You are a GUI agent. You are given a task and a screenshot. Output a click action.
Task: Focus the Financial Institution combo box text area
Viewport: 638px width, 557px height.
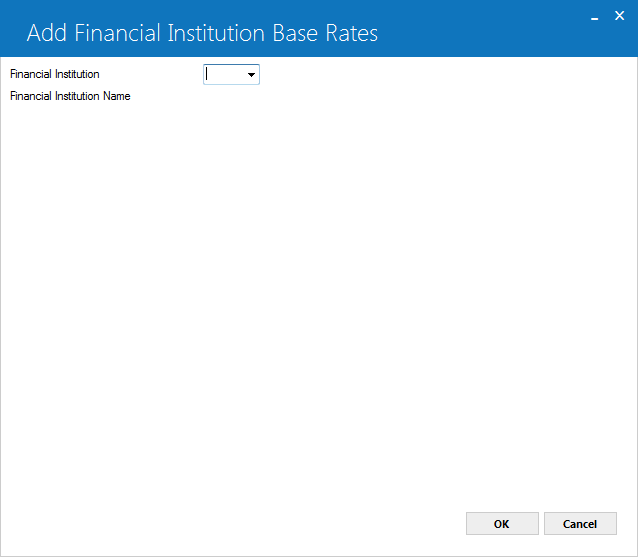point(225,75)
